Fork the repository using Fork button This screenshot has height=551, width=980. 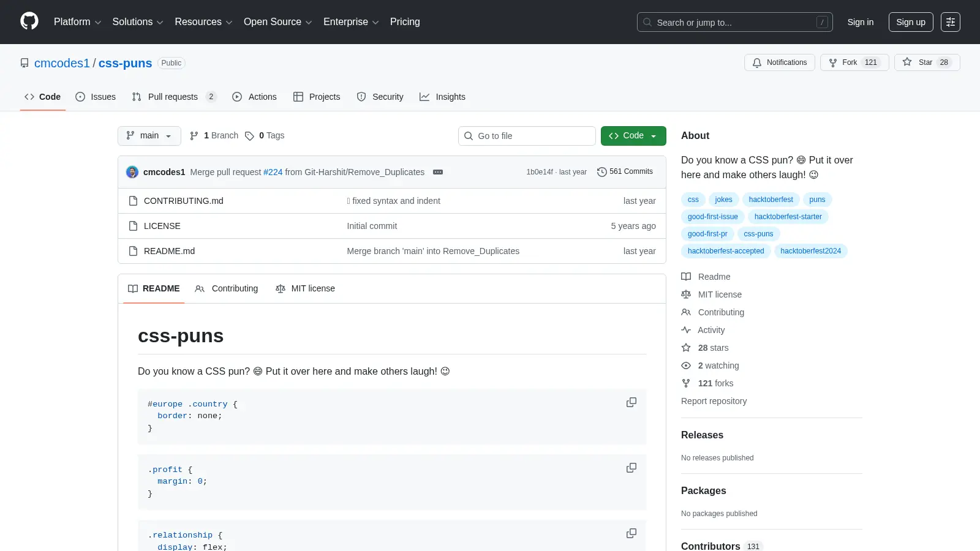coord(854,62)
